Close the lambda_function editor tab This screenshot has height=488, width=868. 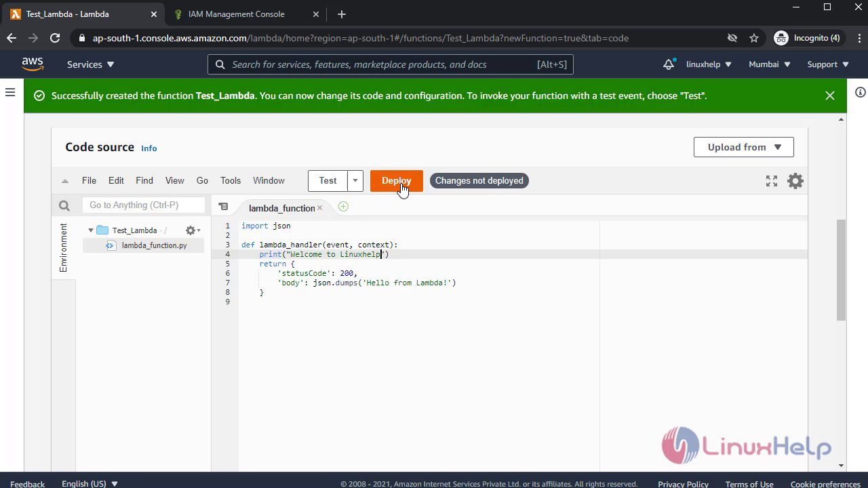pyautogui.click(x=320, y=208)
